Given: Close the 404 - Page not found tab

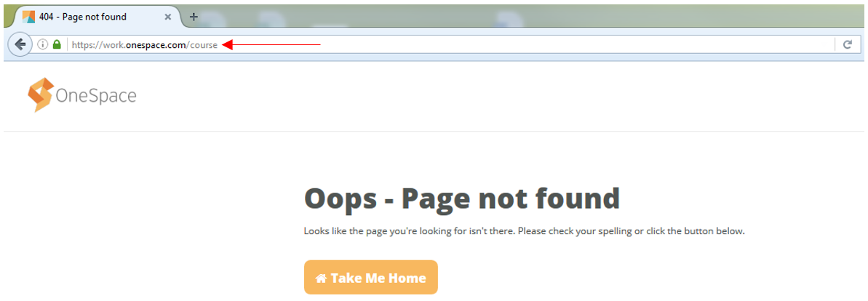Looking at the screenshot, I should [x=168, y=17].
